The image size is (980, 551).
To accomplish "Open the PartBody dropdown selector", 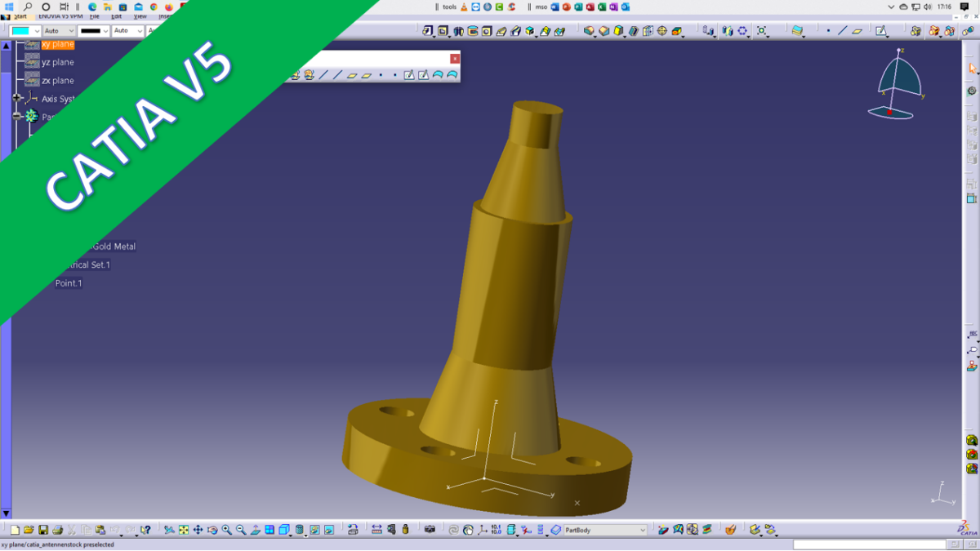I will pos(642,530).
